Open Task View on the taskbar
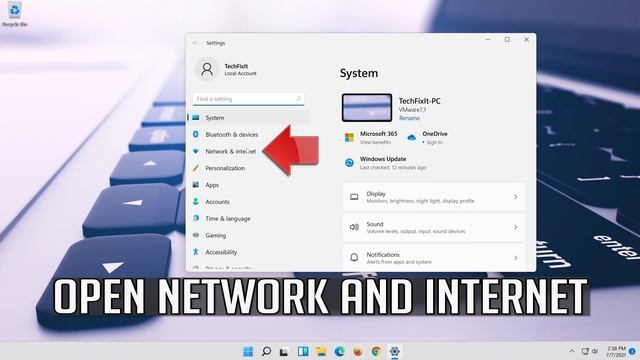640x360 pixels. coord(284,351)
